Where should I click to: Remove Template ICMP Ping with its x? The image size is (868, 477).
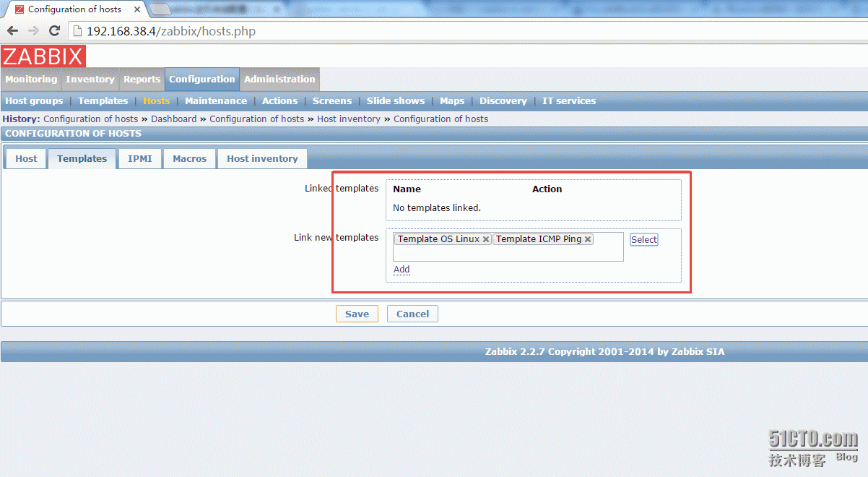pos(588,239)
